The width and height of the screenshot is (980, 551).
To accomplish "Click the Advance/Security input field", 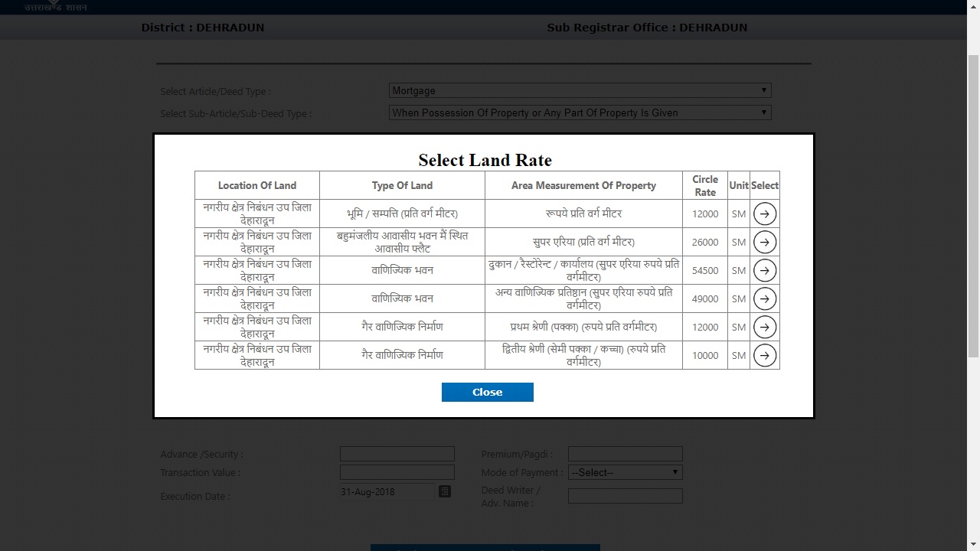I will click(397, 453).
